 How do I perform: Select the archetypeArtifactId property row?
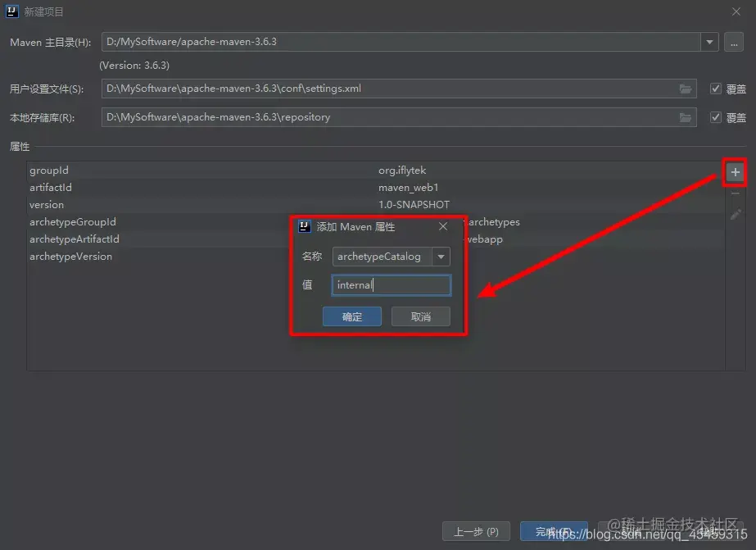tap(376, 239)
